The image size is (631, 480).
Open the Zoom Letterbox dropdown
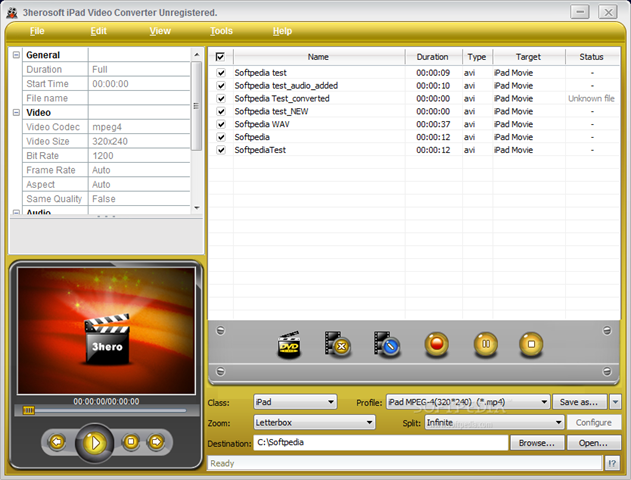314,422
